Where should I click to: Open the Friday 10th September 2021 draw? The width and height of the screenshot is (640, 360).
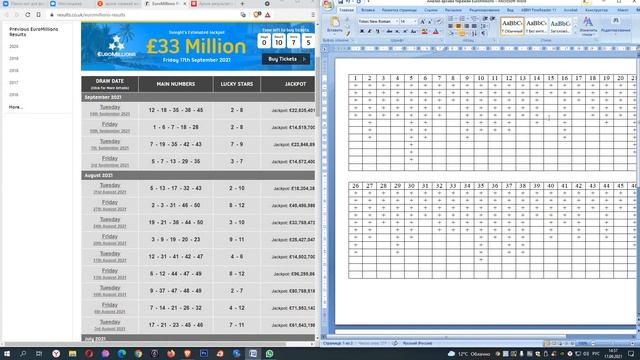110,127
